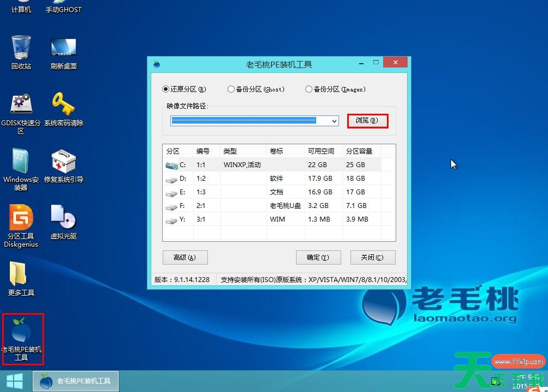Click 老毛桃PE装机工具 taskbar item
The image size is (548, 392).
pos(75,381)
